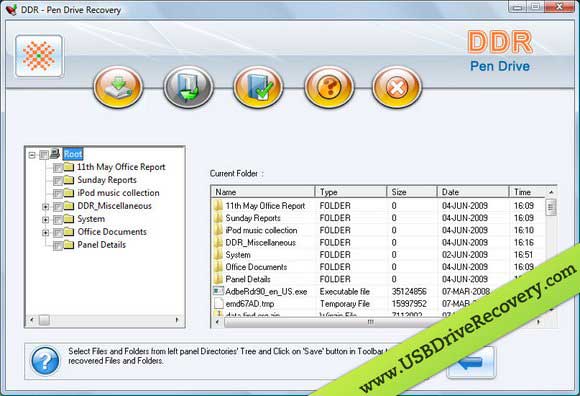Click file list scroll up arrow

(551, 192)
